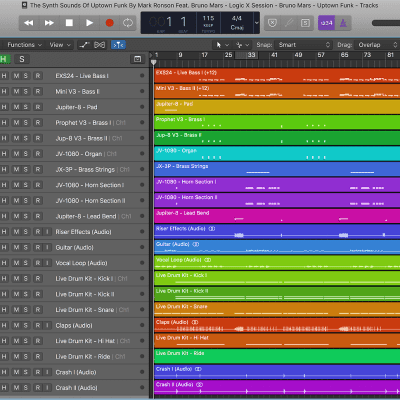Solo the Mini V3 - Bass II track
Viewport: 400px width, 400px height.
tap(25, 91)
